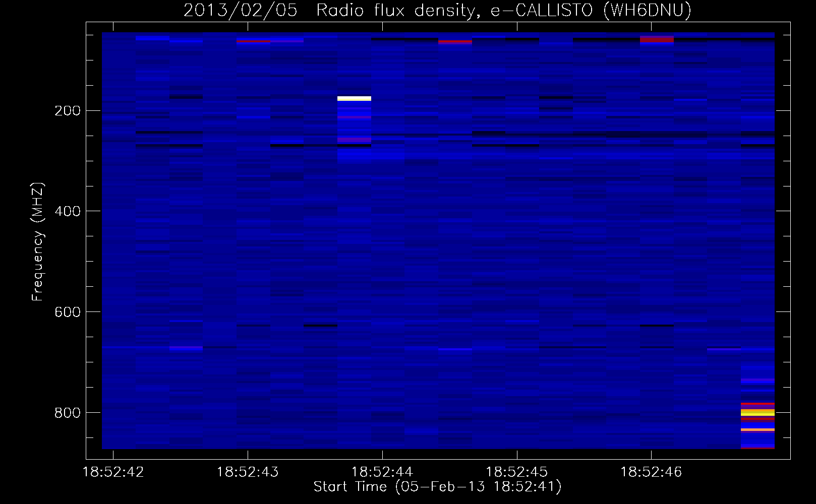Click the 'Frequency (MHZ)' axis label
The height and width of the screenshot is (504, 816).
[x=38, y=242]
